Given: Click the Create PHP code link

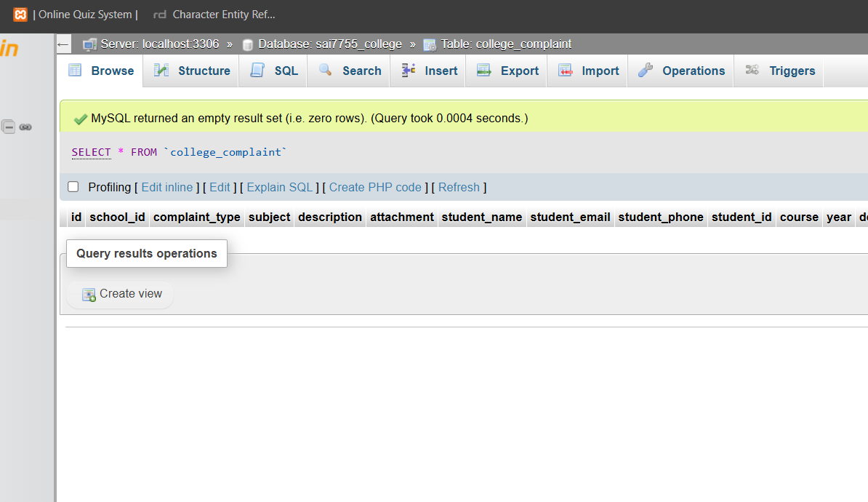Looking at the screenshot, I should coord(375,187).
